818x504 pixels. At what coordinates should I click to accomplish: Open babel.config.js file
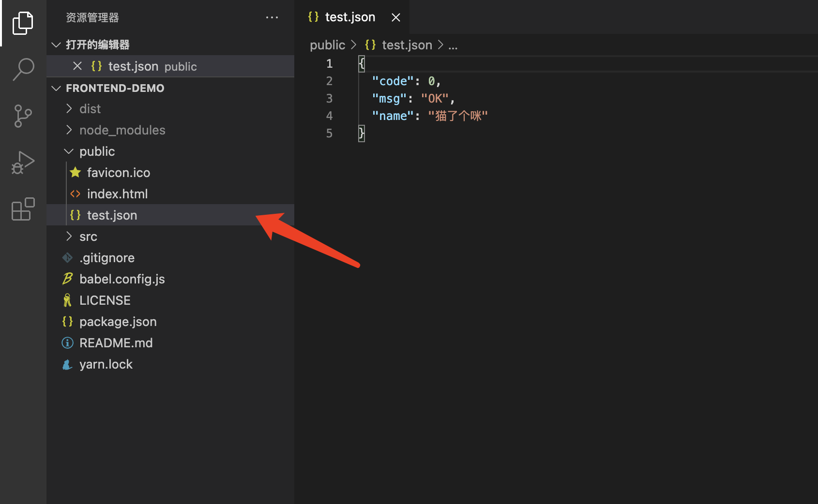pyautogui.click(x=170, y=279)
